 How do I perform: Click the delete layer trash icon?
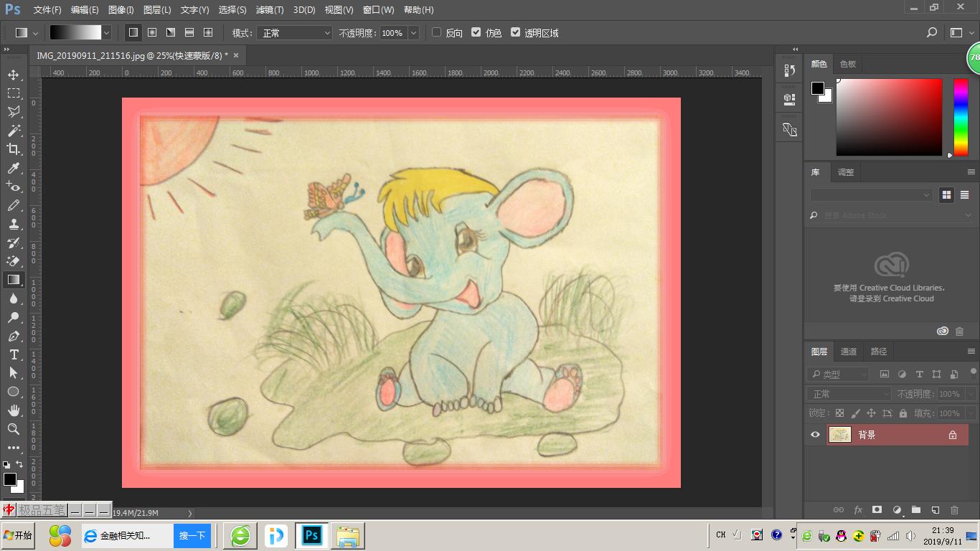click(954, 510)
